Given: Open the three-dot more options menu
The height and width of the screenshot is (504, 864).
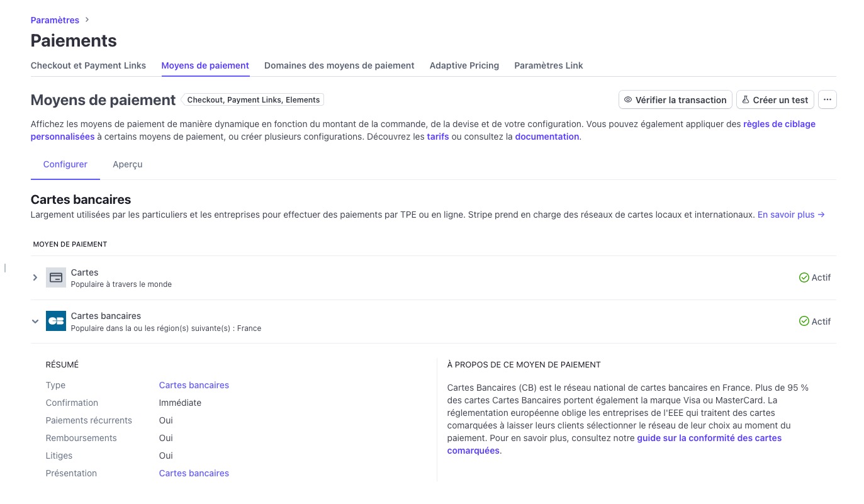Looking at the screenshot, I should coord(828,99).
